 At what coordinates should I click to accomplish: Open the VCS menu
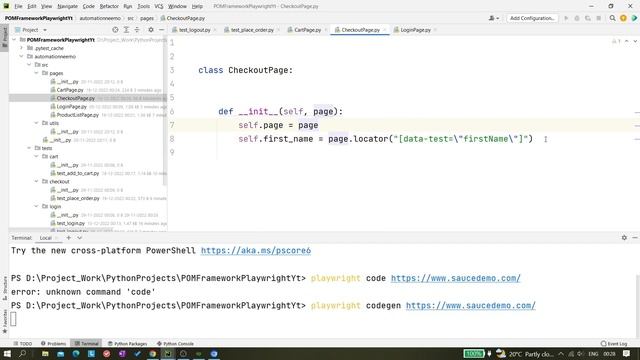point(159,6)
